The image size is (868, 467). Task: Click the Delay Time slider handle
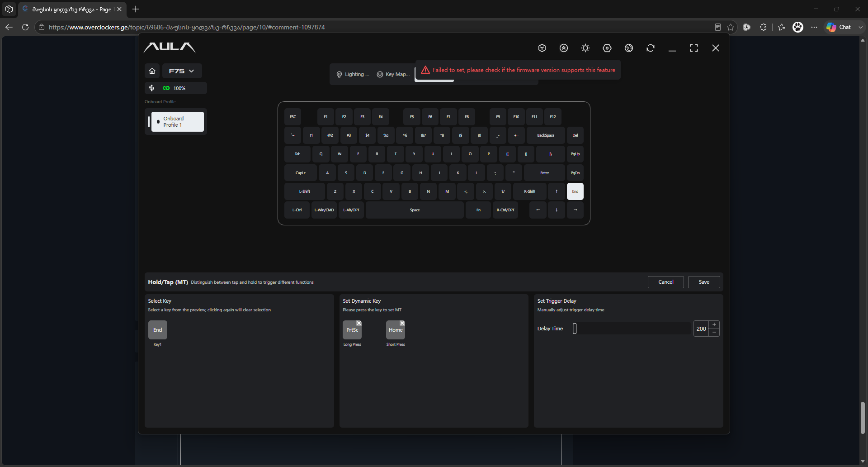tap(575, 329)
